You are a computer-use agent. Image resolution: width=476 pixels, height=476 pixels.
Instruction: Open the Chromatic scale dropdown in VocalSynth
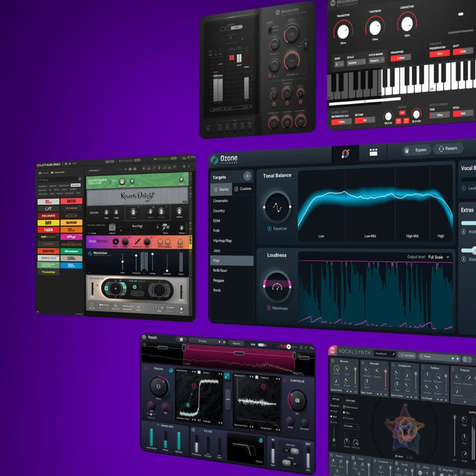[x=351, y=427]
